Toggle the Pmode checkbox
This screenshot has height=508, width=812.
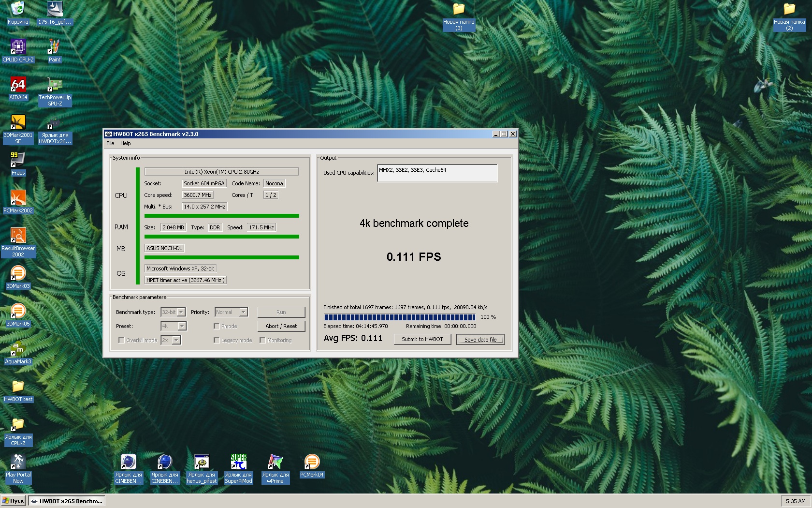pos(217,326)
